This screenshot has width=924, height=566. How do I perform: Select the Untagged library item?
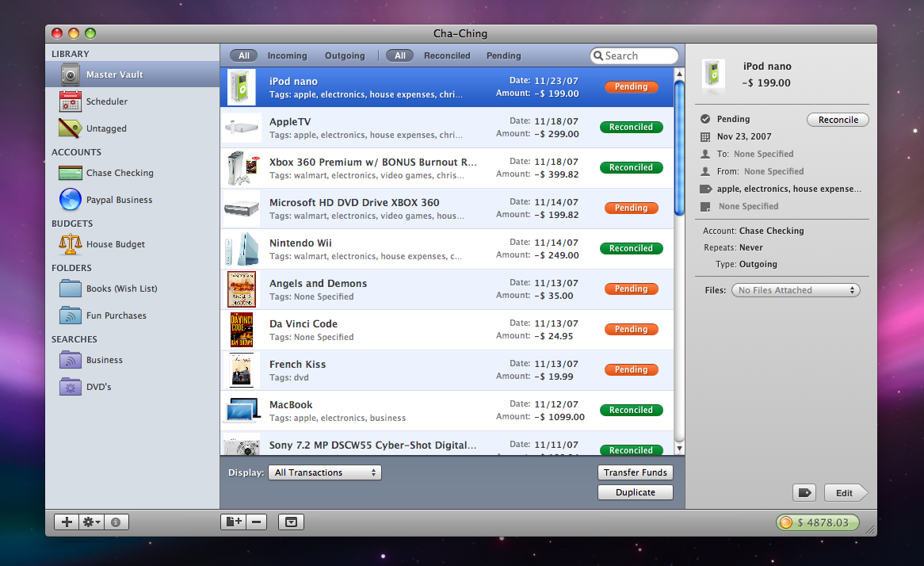pos(106,128)
